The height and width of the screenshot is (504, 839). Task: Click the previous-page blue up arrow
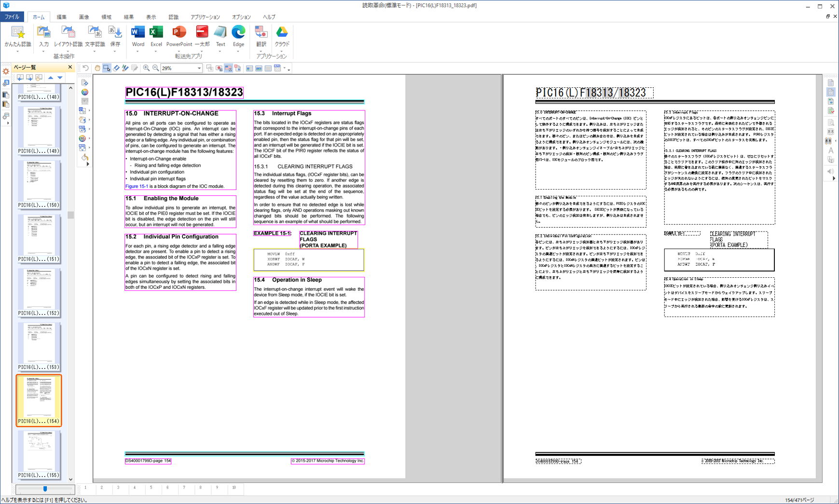pos(51,77)
